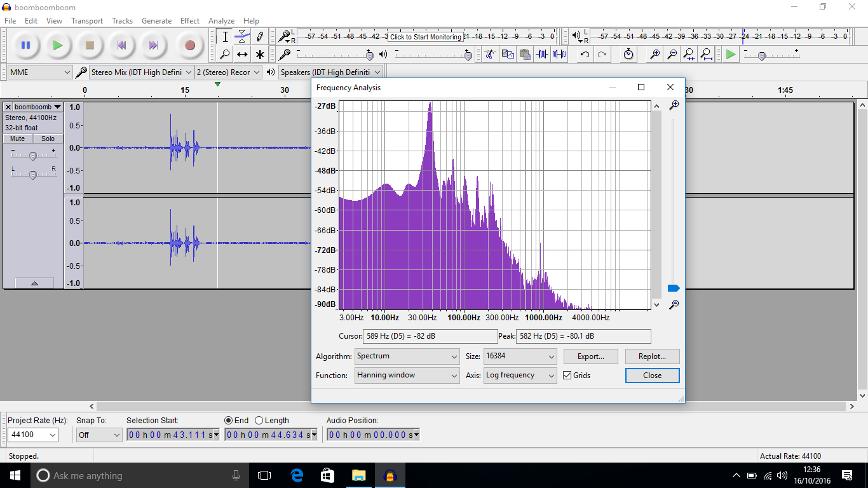Close Frequency Analysis with Close button

[x=653, y=376]
